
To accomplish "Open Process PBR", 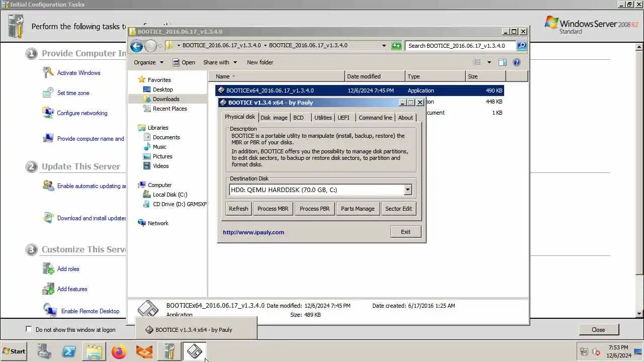I will [x=314, y=209].
